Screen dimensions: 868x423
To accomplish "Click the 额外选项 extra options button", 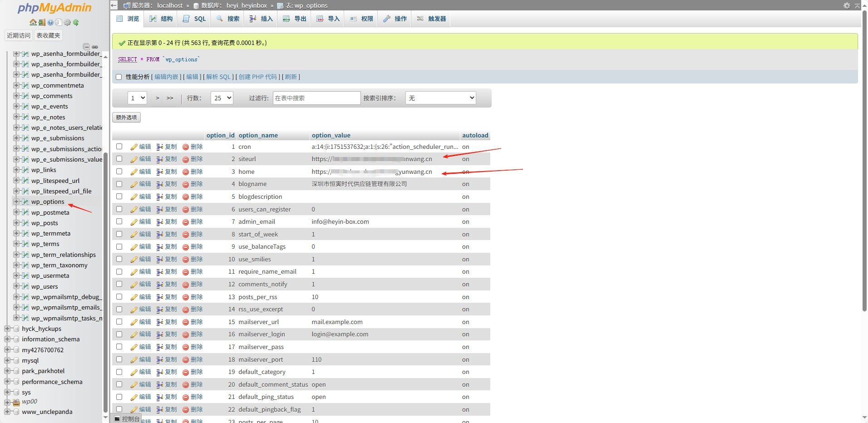I will 126,118.
